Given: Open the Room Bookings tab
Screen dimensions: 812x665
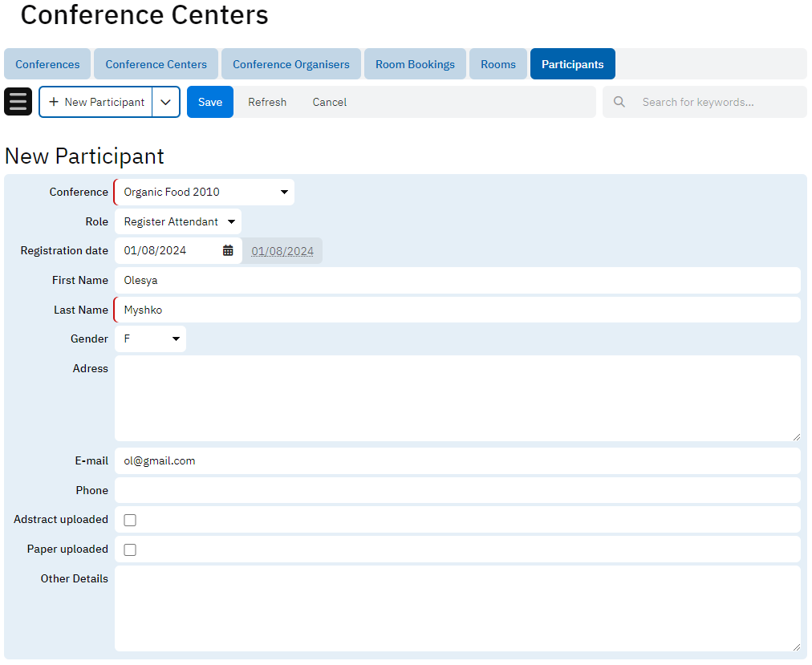Looking at the screenshot, I should click(x=415, y=64).
